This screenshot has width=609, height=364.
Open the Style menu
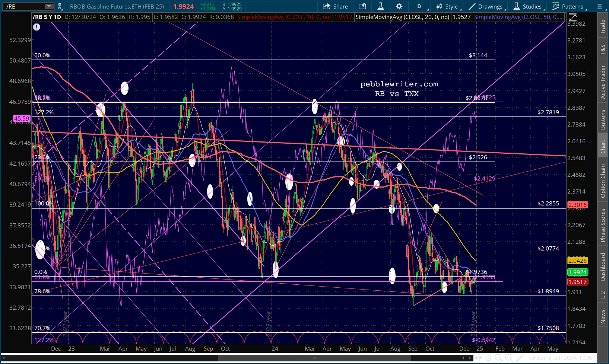pos(448,6)
